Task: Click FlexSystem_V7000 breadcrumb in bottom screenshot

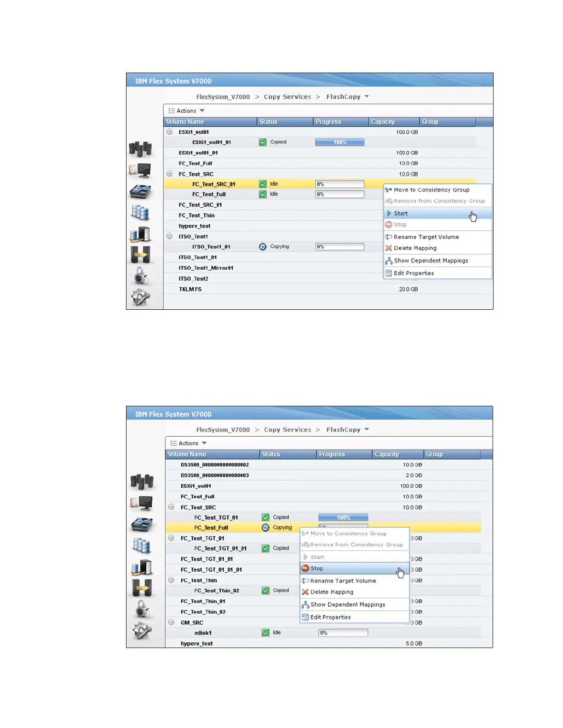Action: point(223,430)
